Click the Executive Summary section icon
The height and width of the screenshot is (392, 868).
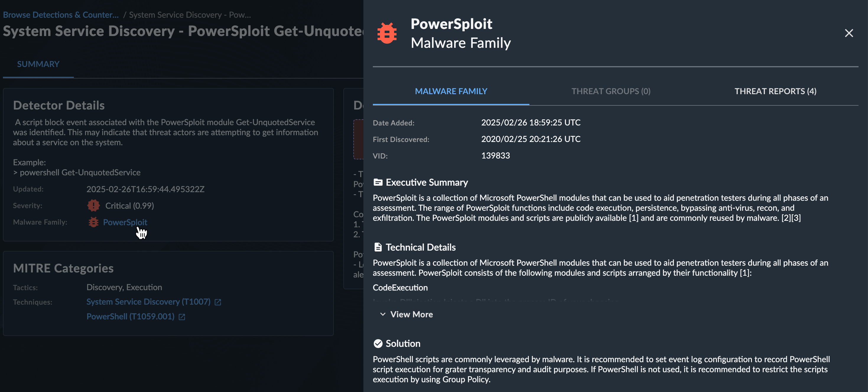pos(378,182)
